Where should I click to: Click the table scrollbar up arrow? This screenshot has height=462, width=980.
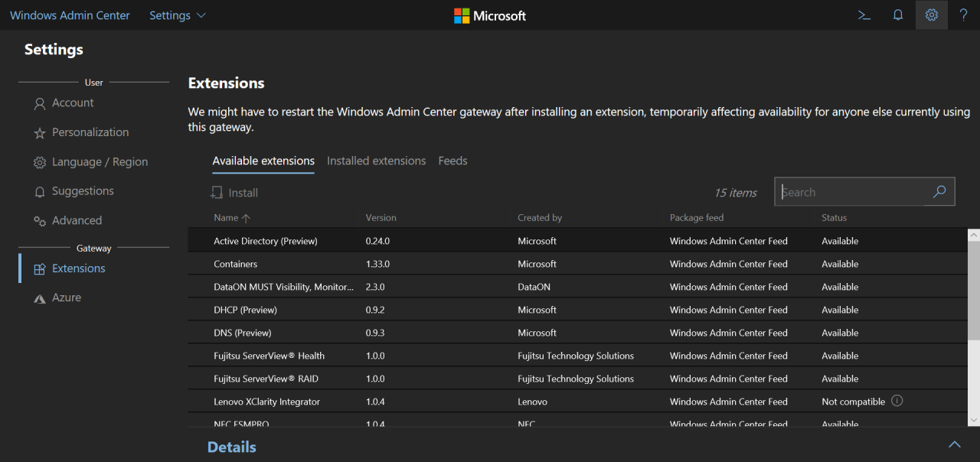(974, 235)
